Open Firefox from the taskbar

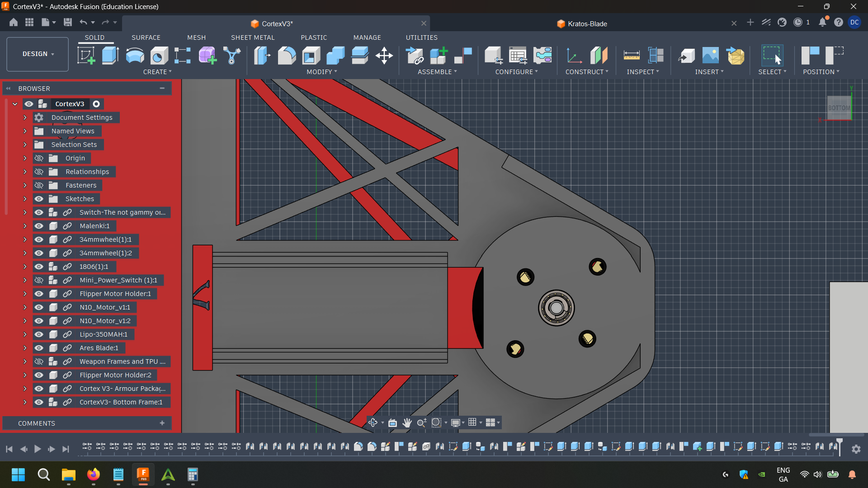tap(94, 475)
